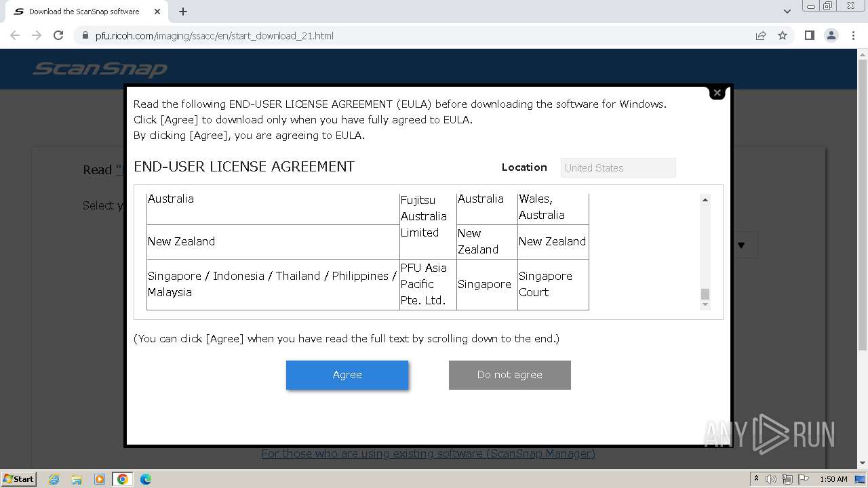
Task: Close the EULA dialog with the X
Action: [x=717, y=93]
